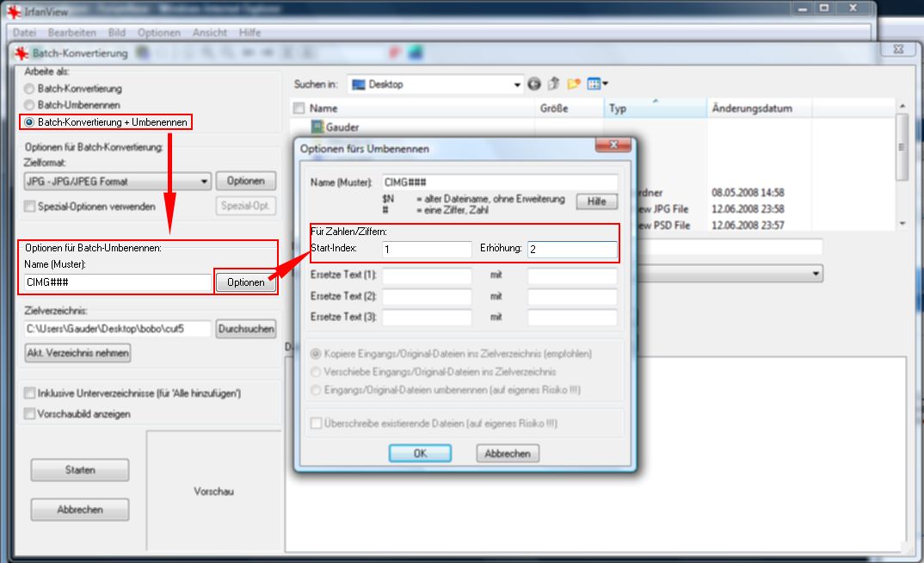Toggle Überschreibe existierende Dateien checkbox
924x563 pixels.
[317, 424]
